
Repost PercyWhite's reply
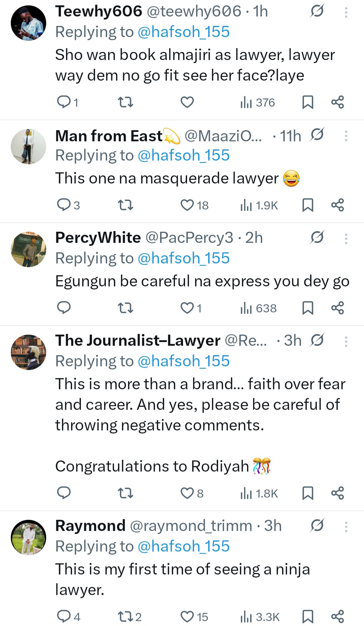(x=125, y=308)
